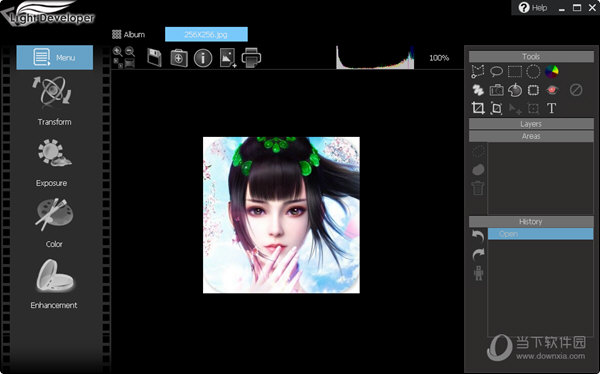Collapse the Tools panel header
The width and height of the screenshot is (600, 374).
(531, 57)
